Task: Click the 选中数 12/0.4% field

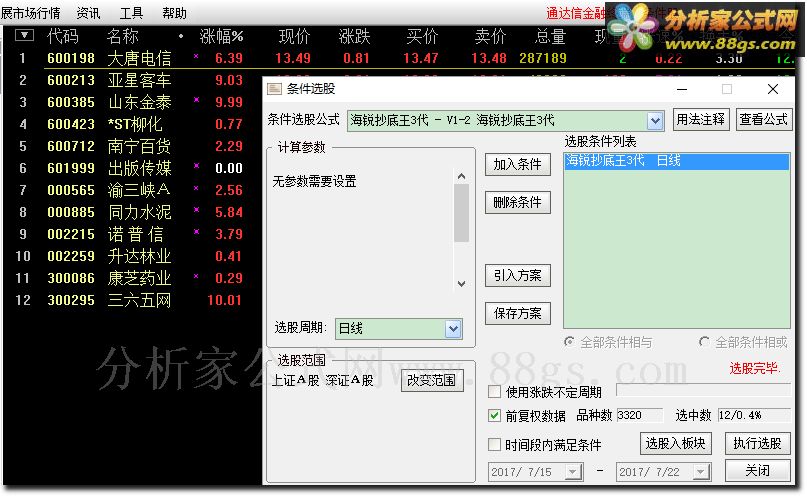Action: [754, 415]
